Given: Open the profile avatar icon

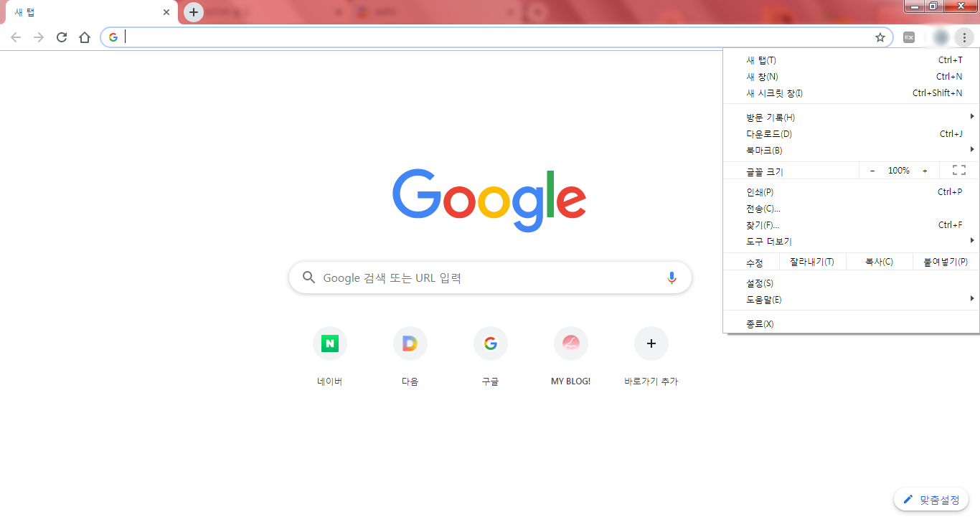Looking at the screenshot, I should click(x=941, y=37).
